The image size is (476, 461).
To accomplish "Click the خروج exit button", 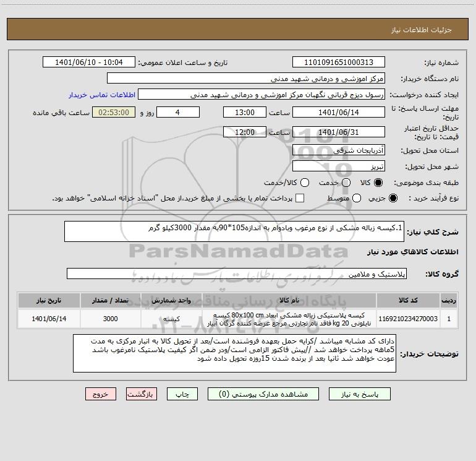I will click(x=101, y=394).
